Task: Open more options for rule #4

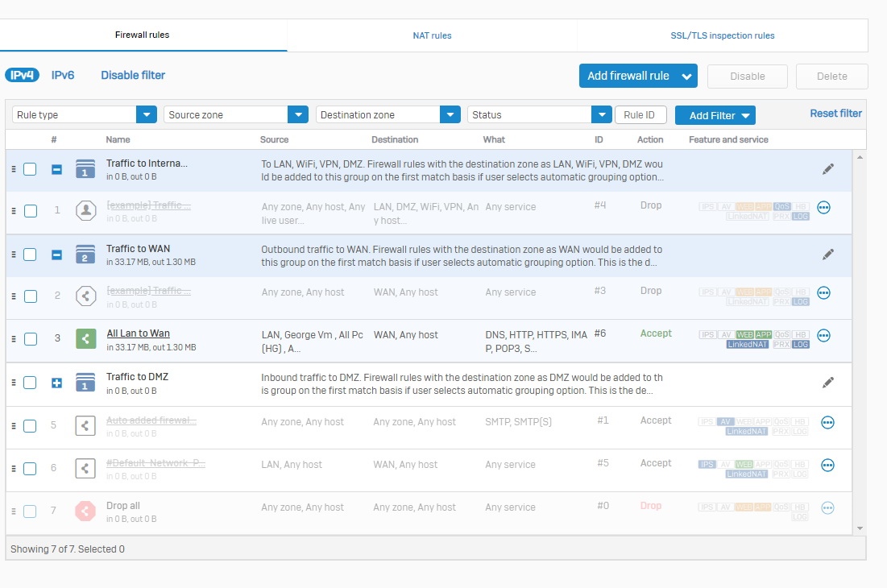Action: pos(823,208)
